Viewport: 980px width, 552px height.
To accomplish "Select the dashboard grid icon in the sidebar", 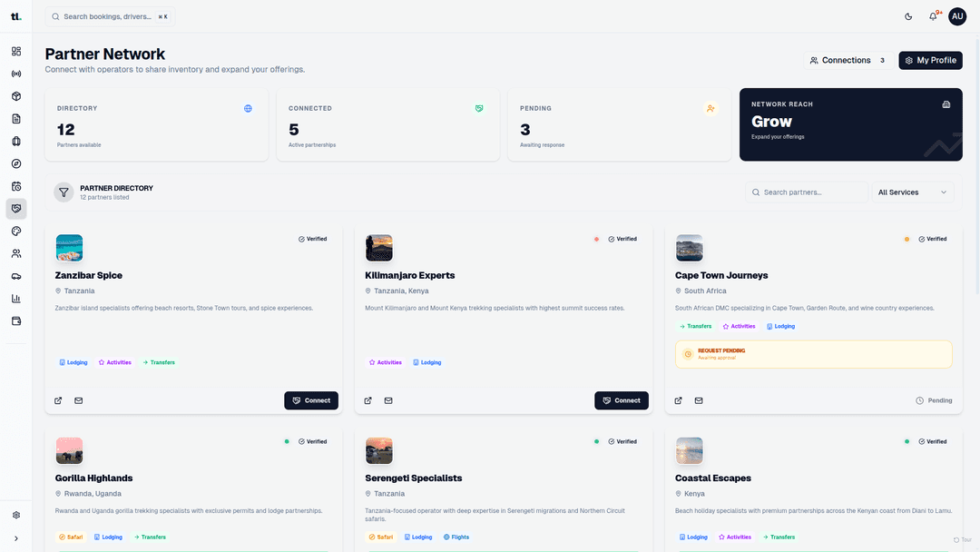I will (x=15, y=52).
